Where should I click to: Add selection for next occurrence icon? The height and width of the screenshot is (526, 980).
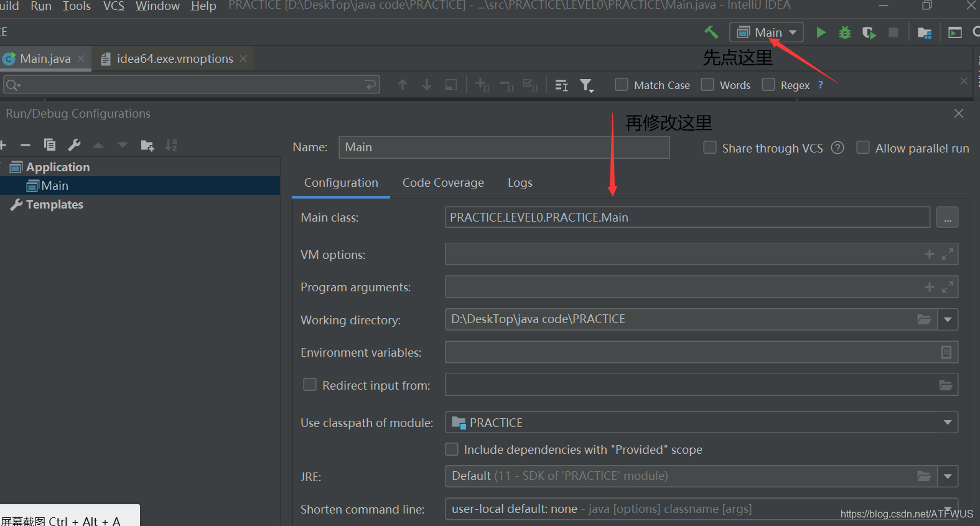pos(482,85)
